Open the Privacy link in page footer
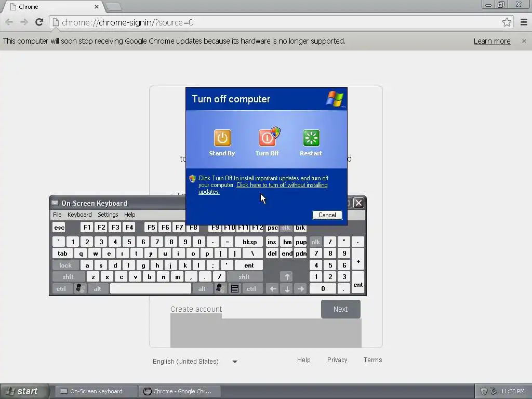Image resolution: width=532 pixels, height=399 pixels. (337, 360)
